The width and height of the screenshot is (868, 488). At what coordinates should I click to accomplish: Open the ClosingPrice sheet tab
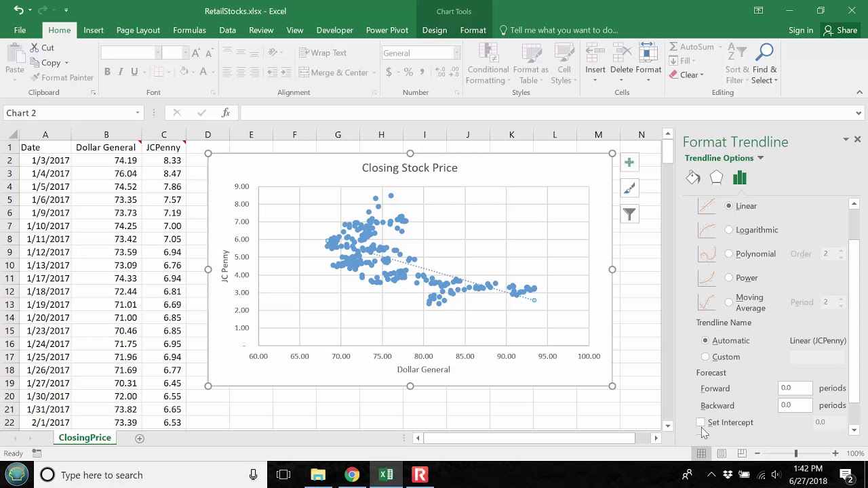85,438
